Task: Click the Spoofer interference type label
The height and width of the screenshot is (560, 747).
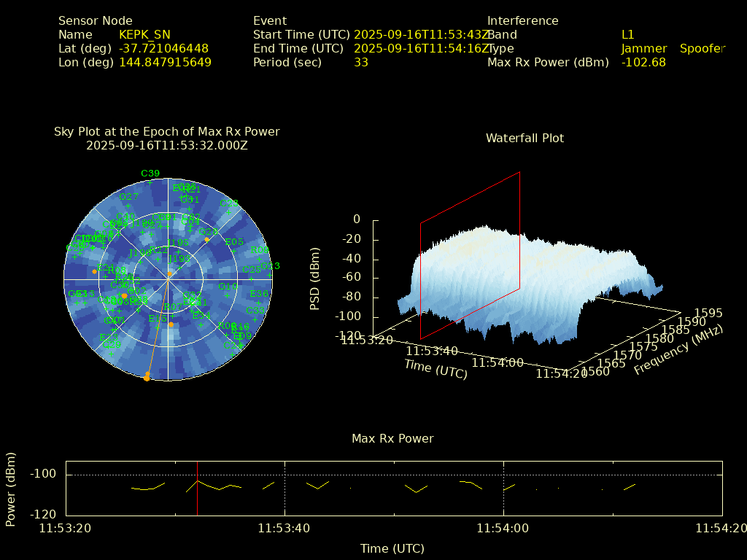Action: click(x=702, y=49)
